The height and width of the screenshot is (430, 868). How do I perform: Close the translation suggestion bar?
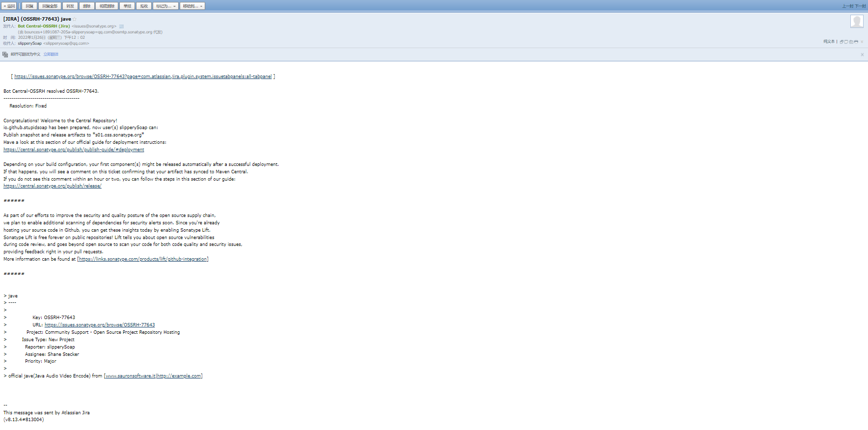pyautogui.click(x=862, y=54)
